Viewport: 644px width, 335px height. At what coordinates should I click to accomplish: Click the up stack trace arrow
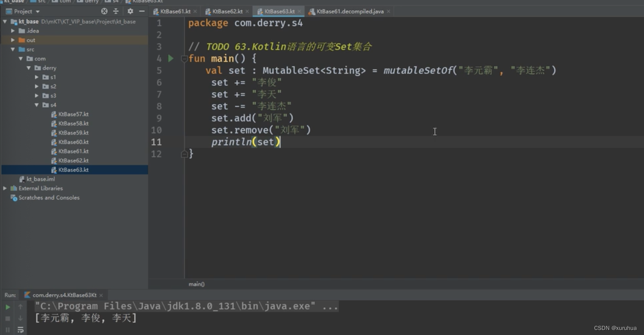[20, 307]
